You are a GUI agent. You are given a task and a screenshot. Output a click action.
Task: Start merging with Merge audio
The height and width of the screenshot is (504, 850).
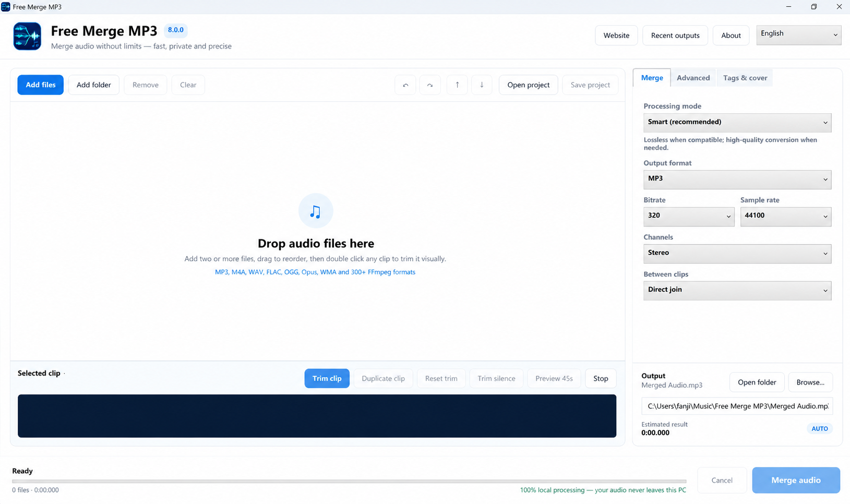coord(796,481)
